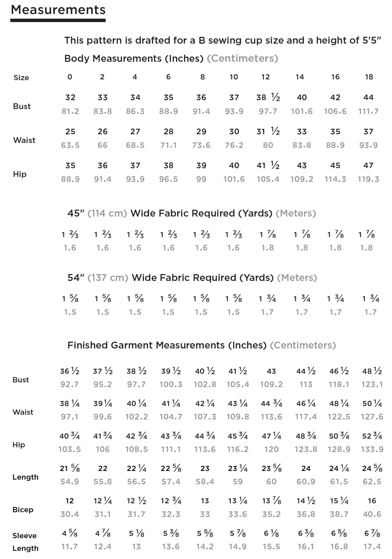Click the Bicep row label

coord(23,510)
